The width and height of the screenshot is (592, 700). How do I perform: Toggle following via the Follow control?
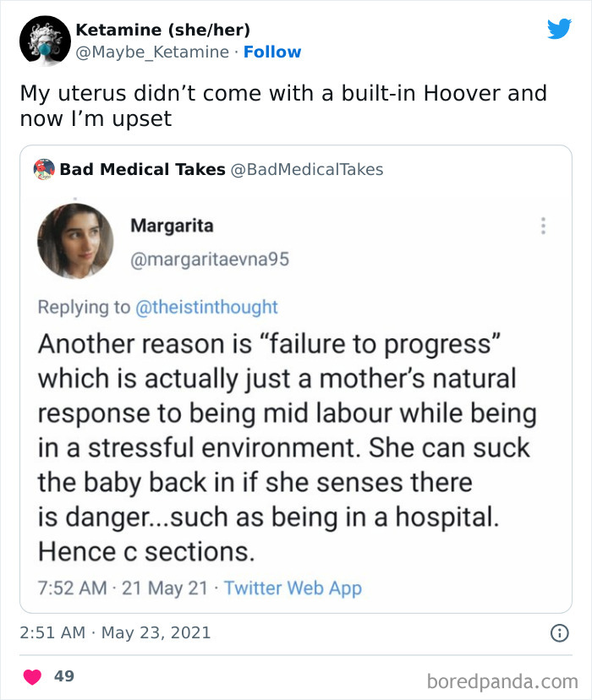click(272, 52)
